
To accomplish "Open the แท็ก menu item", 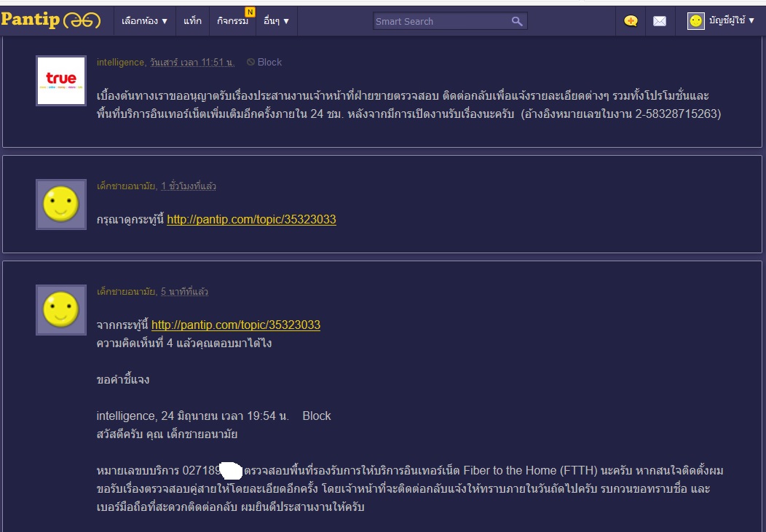I will click(x=192, y=21).
